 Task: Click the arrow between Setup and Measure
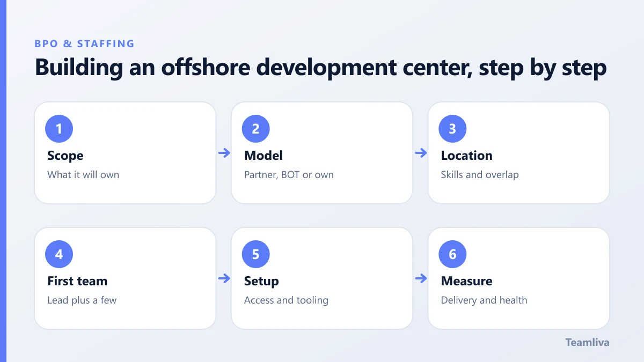point(421,278)
